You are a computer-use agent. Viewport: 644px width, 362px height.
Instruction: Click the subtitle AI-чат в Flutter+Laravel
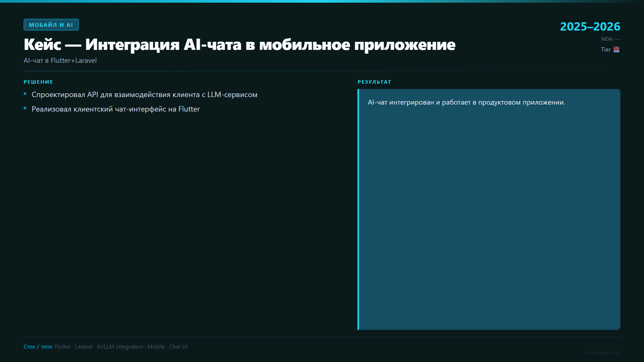(x=60, y=61)
